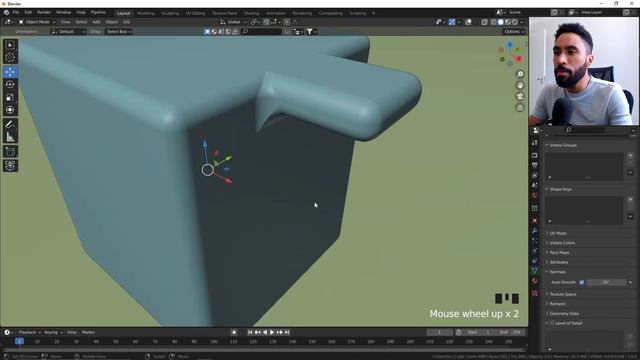The image size is (640, 360).
Task: Click the timeline current frame marker
Action: [19, 341]
